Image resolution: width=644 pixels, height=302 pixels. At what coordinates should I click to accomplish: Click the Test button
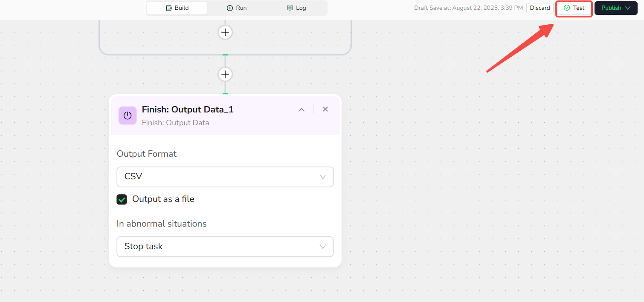click(x=574, y=8)
